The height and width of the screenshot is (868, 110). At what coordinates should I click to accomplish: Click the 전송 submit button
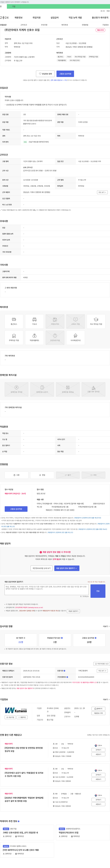[98, 591]
